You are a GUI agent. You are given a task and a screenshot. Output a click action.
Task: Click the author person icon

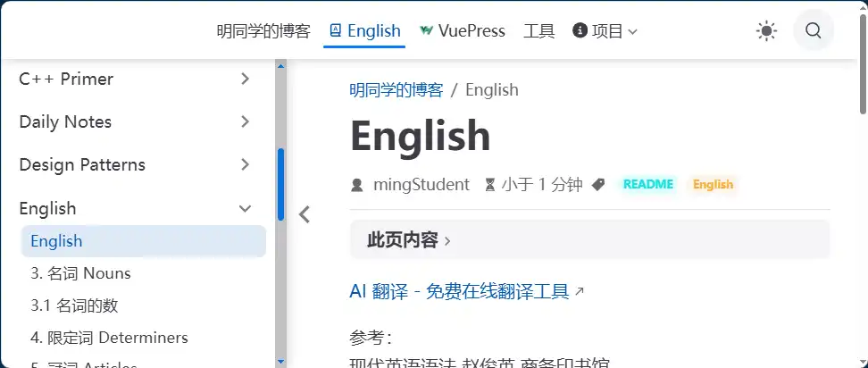[357, 185]
